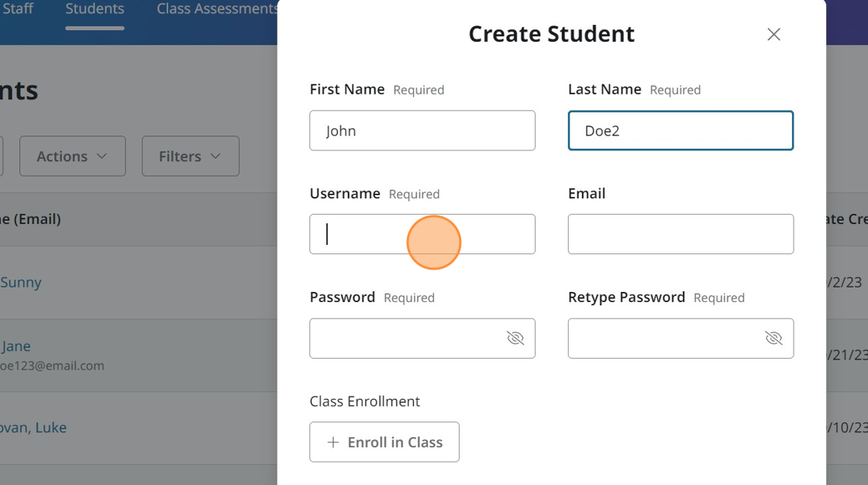Click into the Username input field
The height and width of the screenshot is (485, 868).
[422, 234]
